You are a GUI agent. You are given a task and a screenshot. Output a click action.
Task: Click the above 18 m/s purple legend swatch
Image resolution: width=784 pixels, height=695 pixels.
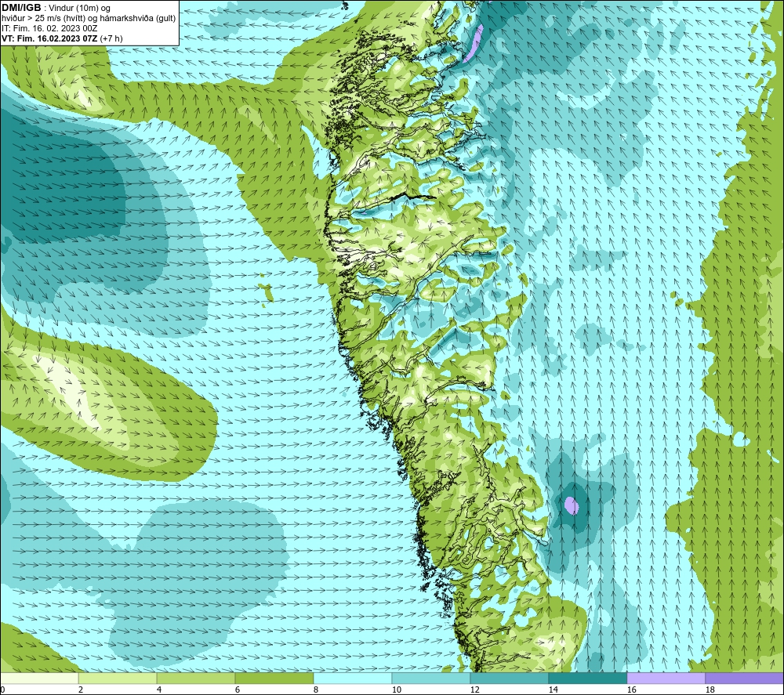pyautogui.click(x=745, y=678)
